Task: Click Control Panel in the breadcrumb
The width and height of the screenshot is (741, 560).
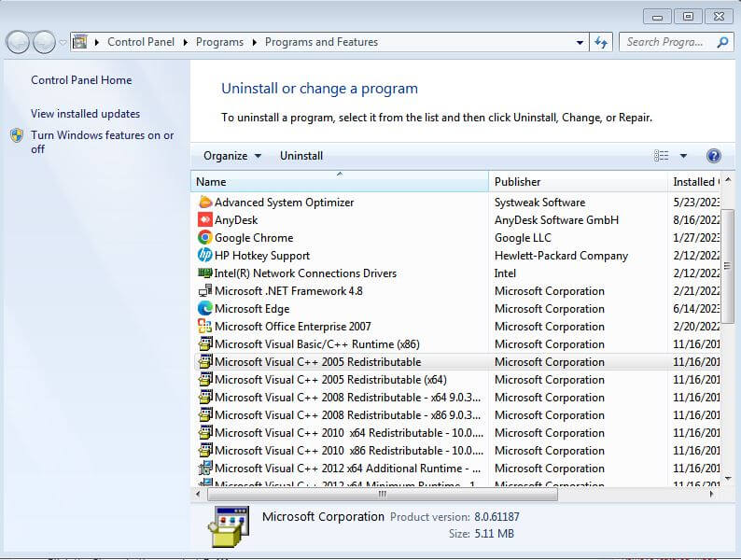Action: coord(141,42)
